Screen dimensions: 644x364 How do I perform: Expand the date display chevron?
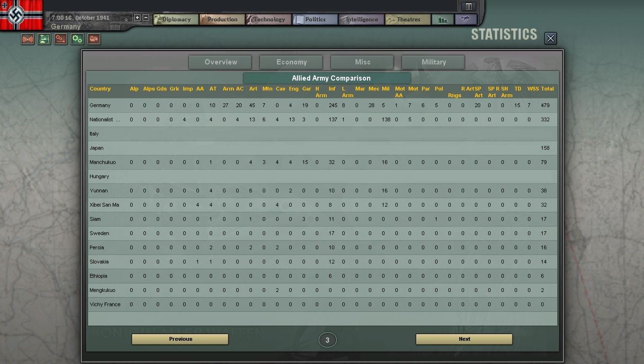point(126,19)
